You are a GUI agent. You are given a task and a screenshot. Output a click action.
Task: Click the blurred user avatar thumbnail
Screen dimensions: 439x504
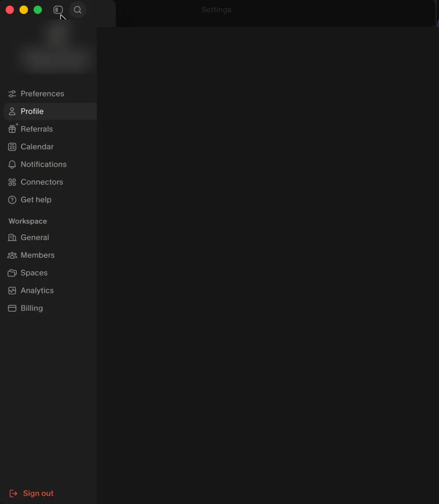pos(57,35)
